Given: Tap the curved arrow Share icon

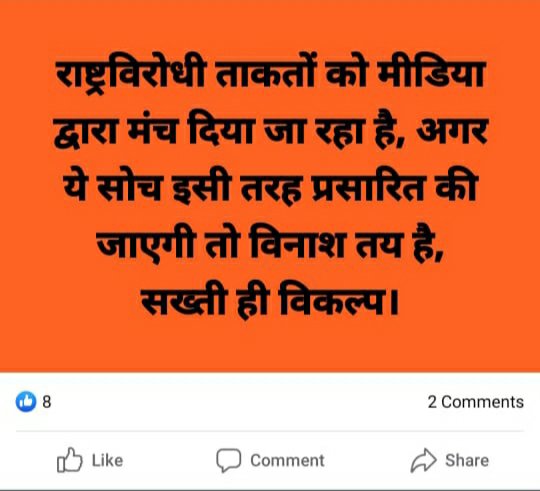Looking at the screenshot, I should point(423,460).
